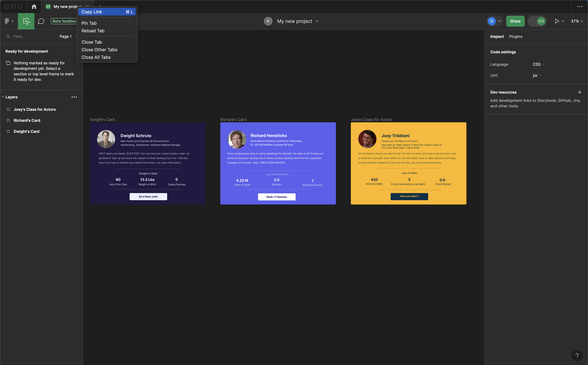
Task: Click the K user avatar
Action: [268, 21]
